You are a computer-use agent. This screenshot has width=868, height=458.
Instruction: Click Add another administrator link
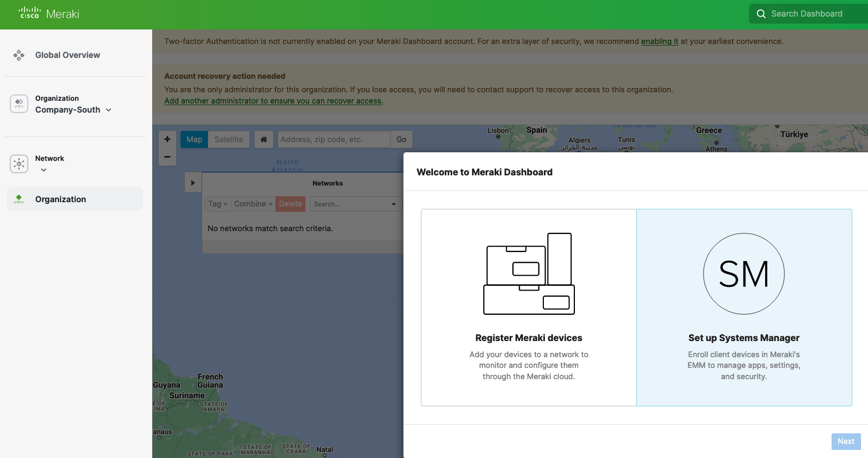tap(274, 101)
